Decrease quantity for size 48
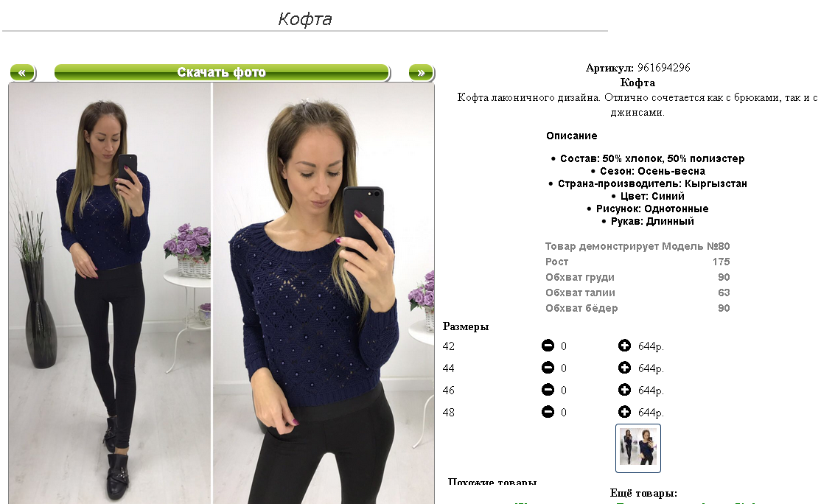 pos(548,412)
